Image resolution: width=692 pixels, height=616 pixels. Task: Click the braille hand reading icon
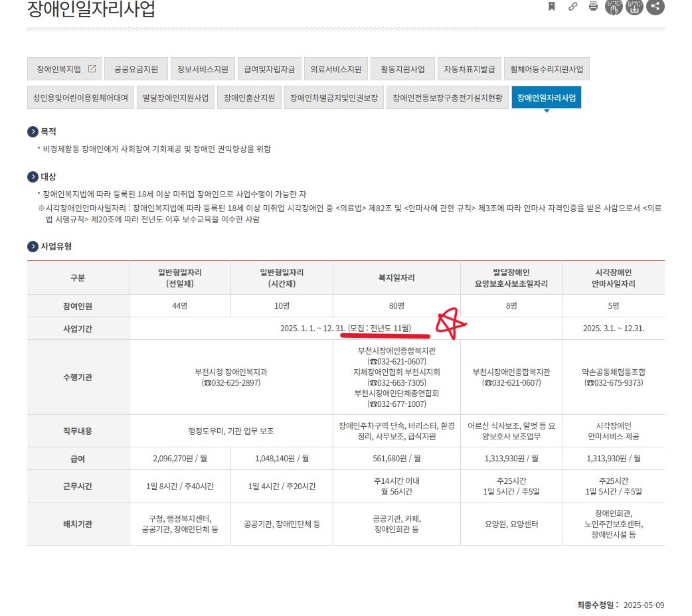click(x=614, y=7)
